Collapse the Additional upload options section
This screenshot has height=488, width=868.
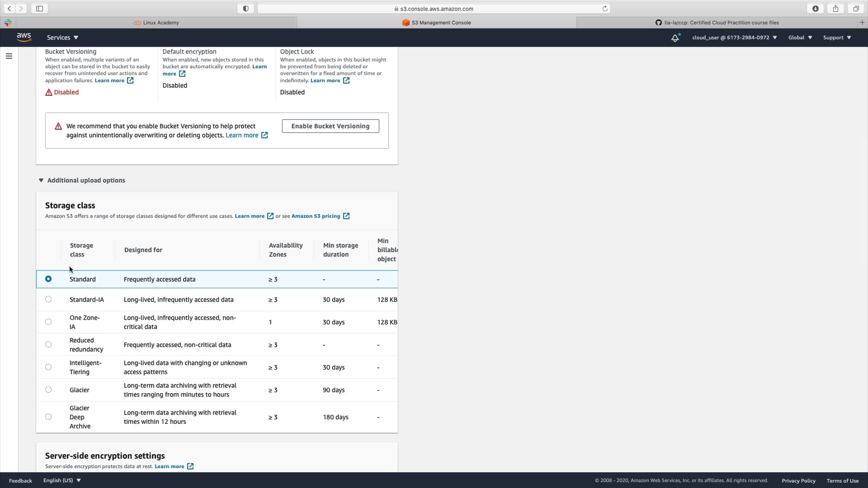[x=82, y=180]
